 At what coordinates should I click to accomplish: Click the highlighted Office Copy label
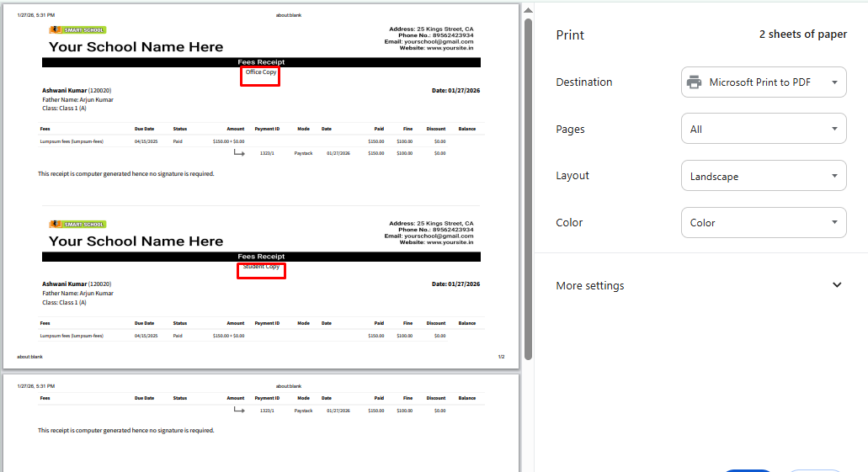point(261,73)
